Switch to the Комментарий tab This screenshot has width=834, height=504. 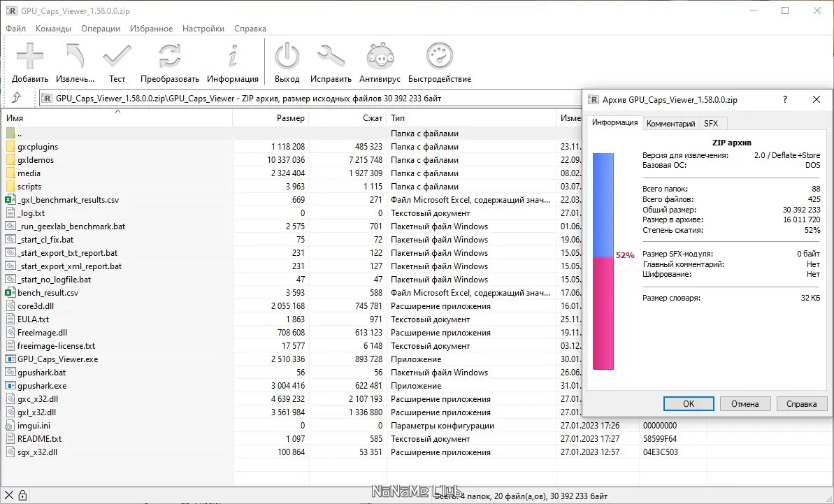[670, 123]
